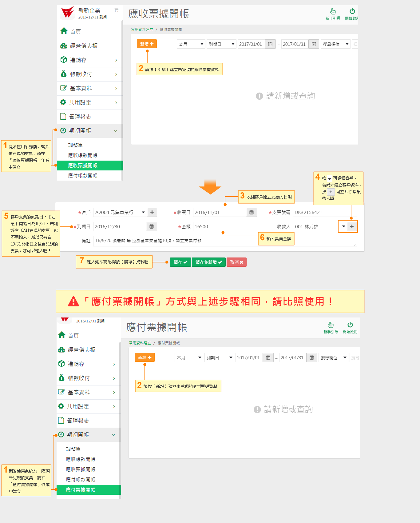Open the calendar icon beside 收票日 field
Viewport: 420px width, 523px height.
251,213
